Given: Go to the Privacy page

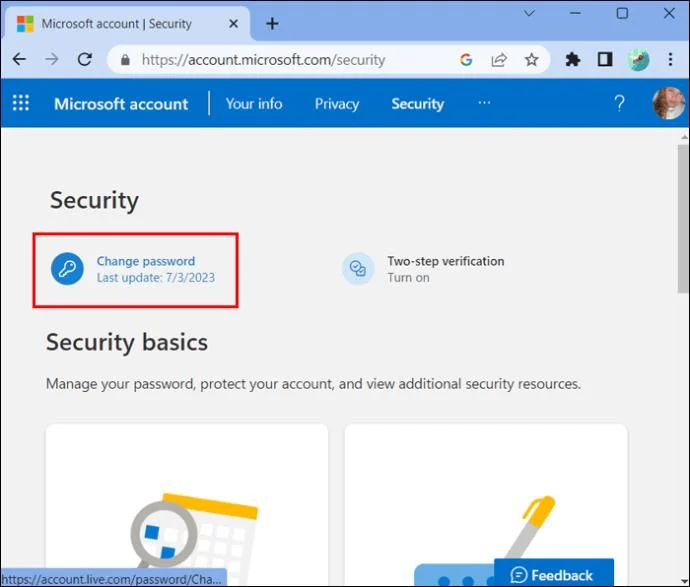Looking at the screenshot, I should point(337,104).
